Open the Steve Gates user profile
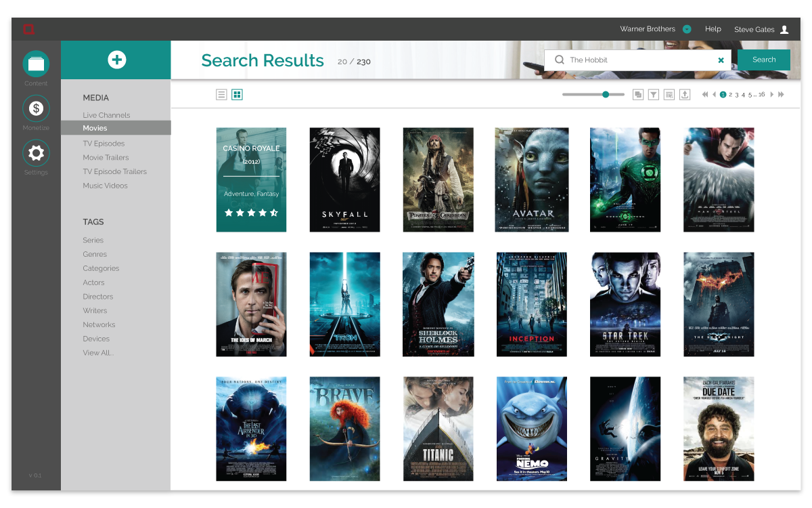This screenshot has height=508, width=812. click(x=761, y=30)
